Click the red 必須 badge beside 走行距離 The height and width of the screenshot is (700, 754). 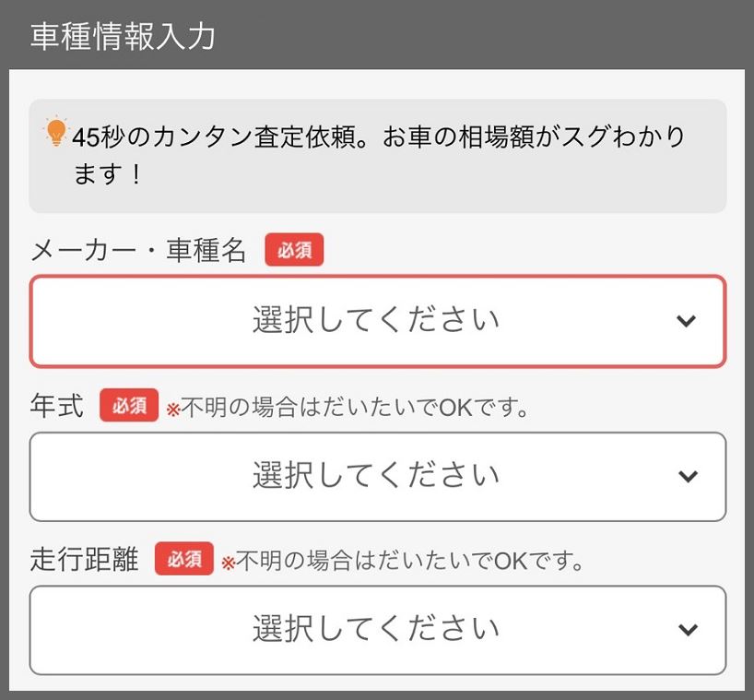pyautogui.click(x=184, y=559)
